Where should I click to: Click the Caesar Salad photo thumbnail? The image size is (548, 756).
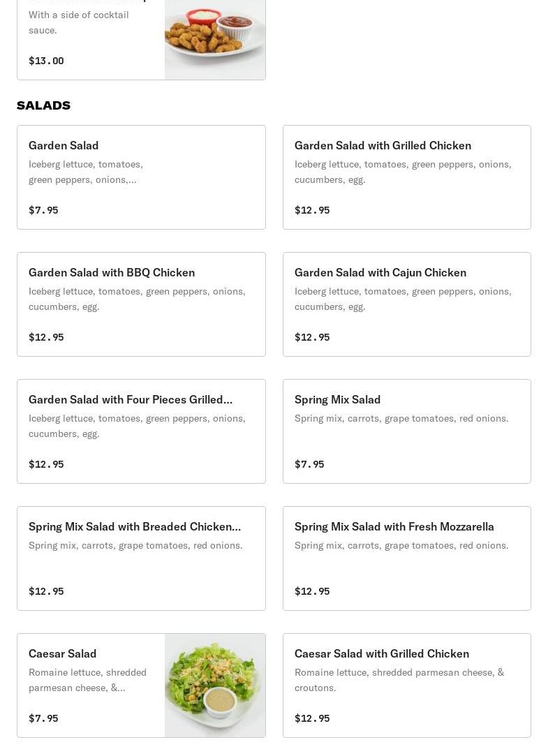tap(215, 685)
